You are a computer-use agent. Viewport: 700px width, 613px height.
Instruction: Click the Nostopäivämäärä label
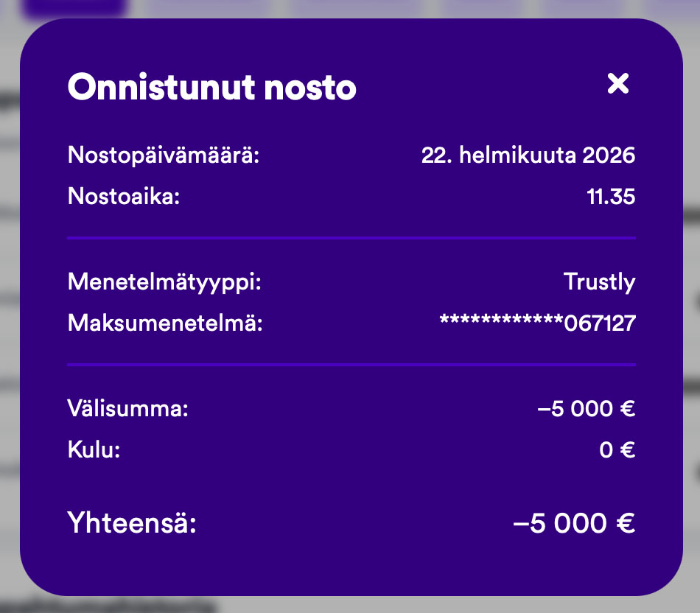164,155
